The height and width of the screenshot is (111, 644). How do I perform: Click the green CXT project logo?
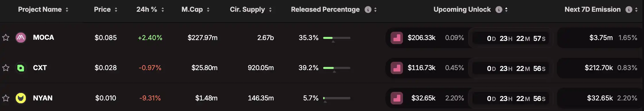pos(21,68)
